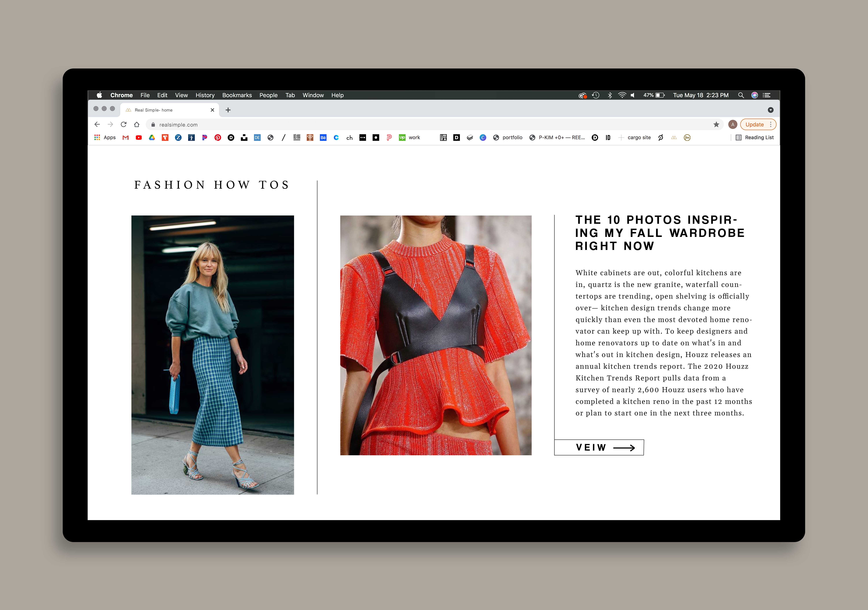The width and height of the screenshot is (868, 610).
Task: Activate Siri from menu bar
Action: tap(755, 95)
